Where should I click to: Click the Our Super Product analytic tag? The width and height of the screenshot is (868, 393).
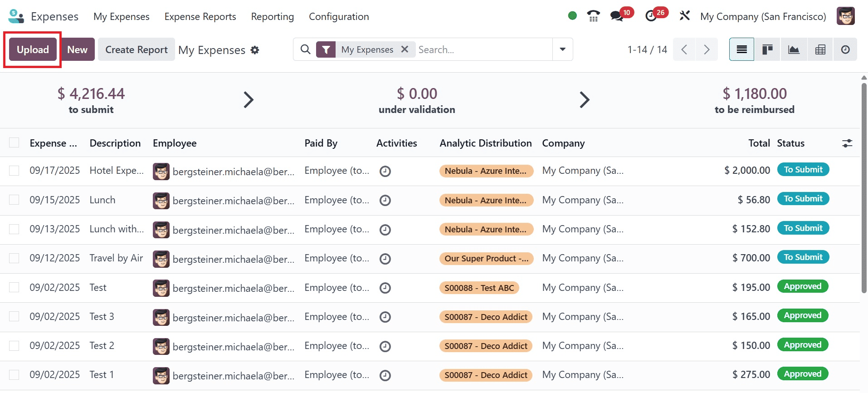tap(486, 259)
